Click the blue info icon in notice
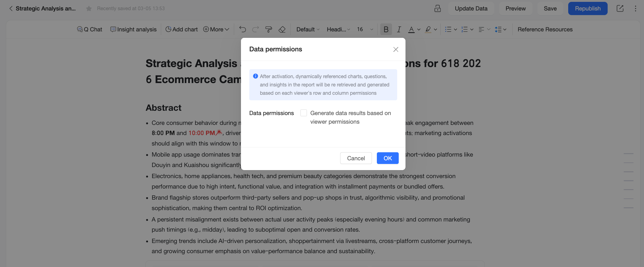Image resolution: width=644 pixels, height=267 pixels. pyautogui.click(x=255, y=76)
